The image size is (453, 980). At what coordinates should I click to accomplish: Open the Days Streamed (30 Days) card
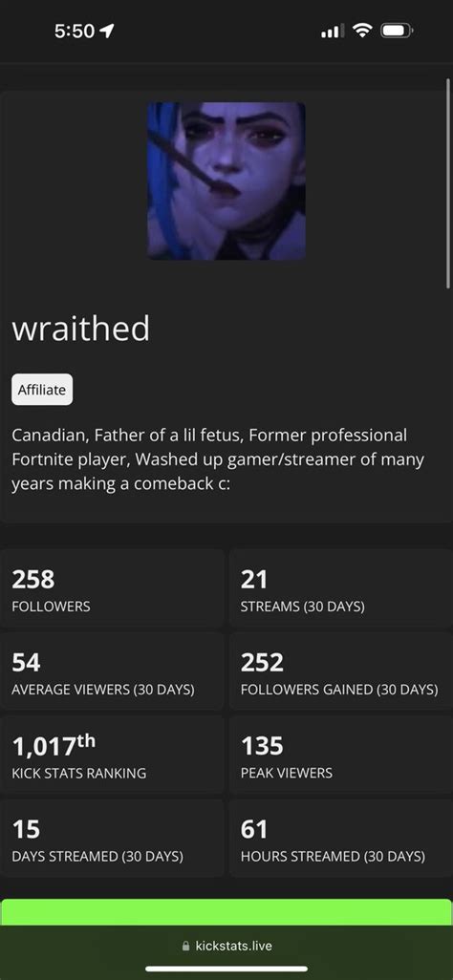(x=112, y=838)
